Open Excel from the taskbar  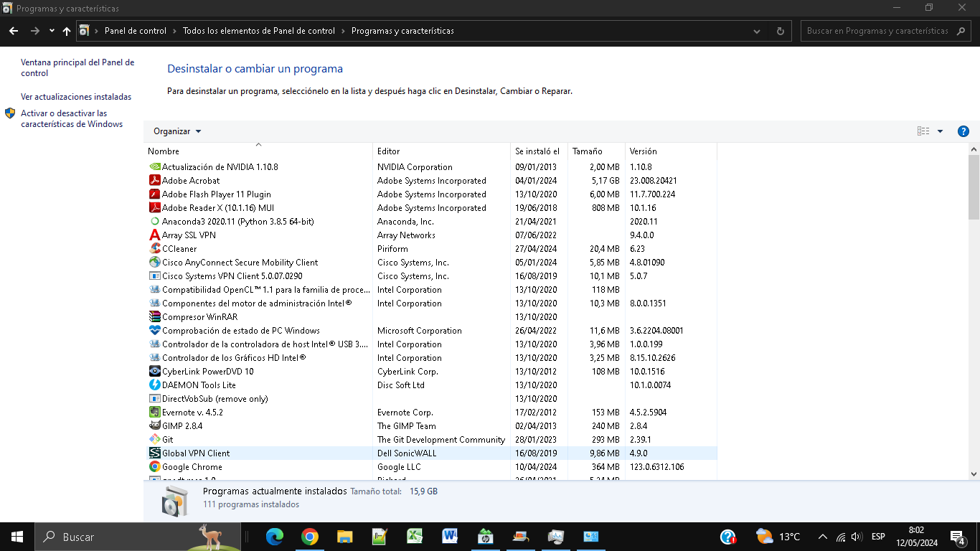pos(415,537)
